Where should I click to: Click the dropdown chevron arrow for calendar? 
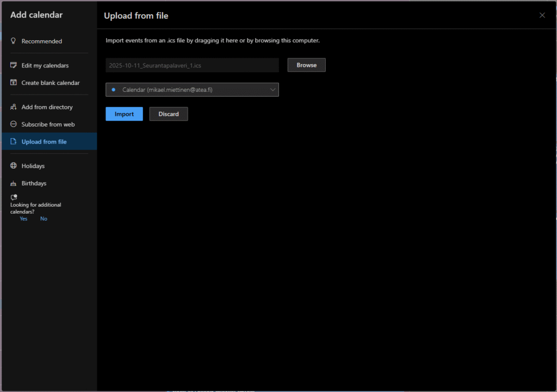click(273, 90)
